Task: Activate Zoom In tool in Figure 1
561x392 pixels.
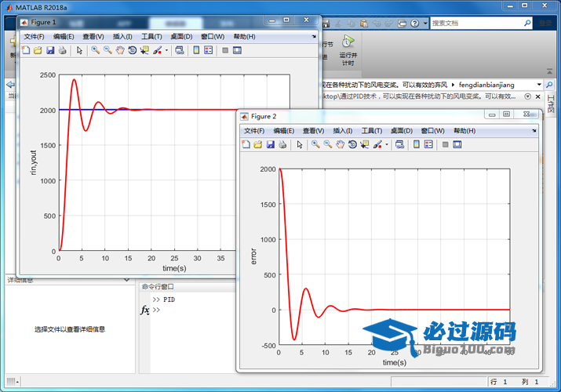Action: pyautogui.click(x=95, y=50)
